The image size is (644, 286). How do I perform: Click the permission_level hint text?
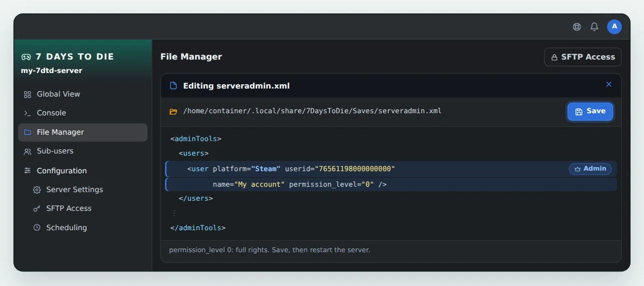[269, 250]
